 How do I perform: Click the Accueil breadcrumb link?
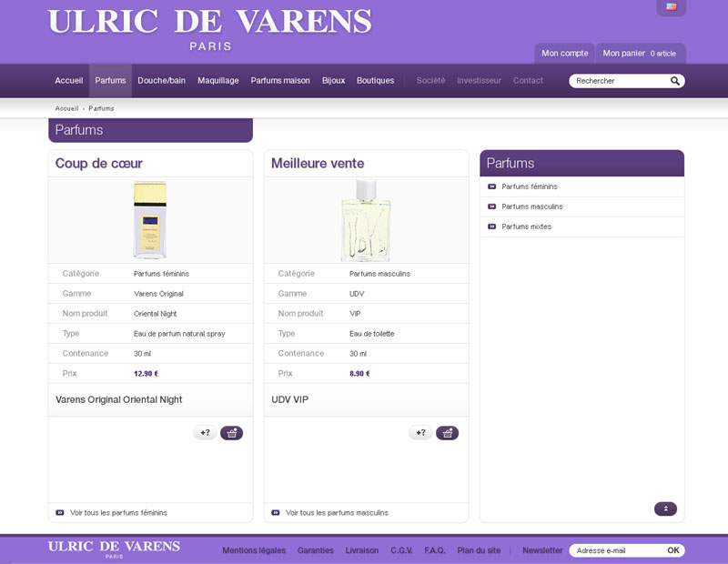click(x=66, y=108)
